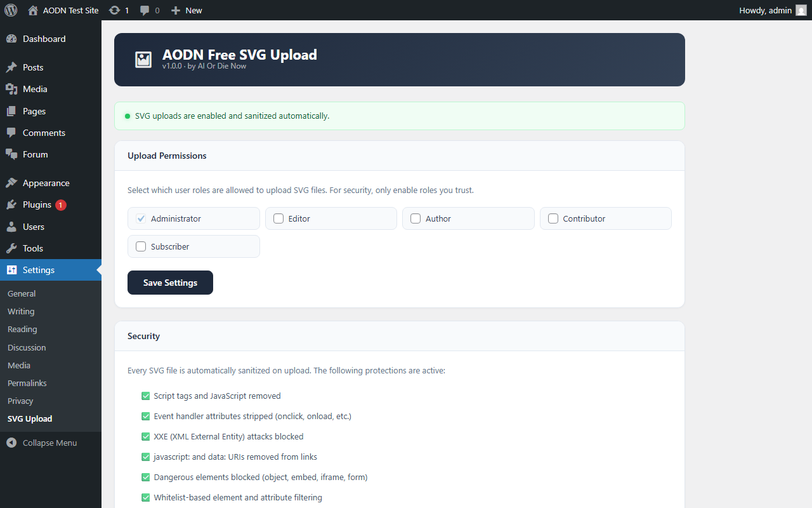Image resolution: width=812 pixels, height=508 pixels.
Task: Click the Security section heading
Action: [143, 336]
